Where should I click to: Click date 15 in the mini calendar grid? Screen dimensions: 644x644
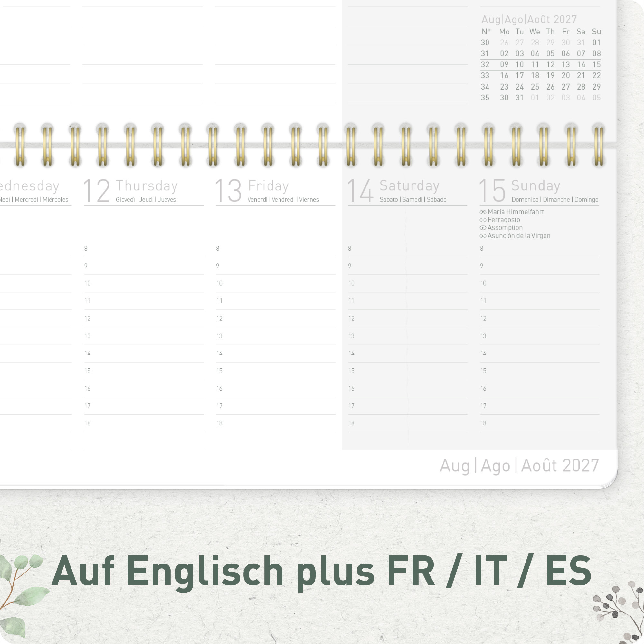pos(596,65)
